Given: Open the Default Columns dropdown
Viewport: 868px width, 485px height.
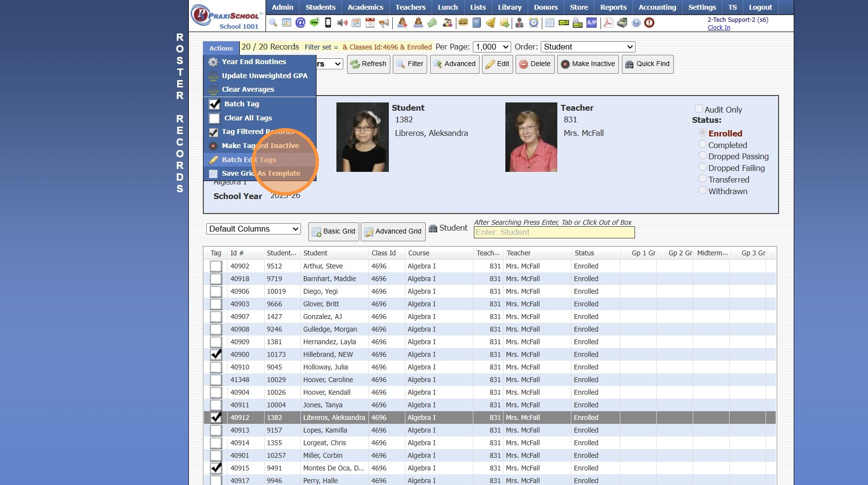Looking at the screenshot, I should tap(253, 229).
